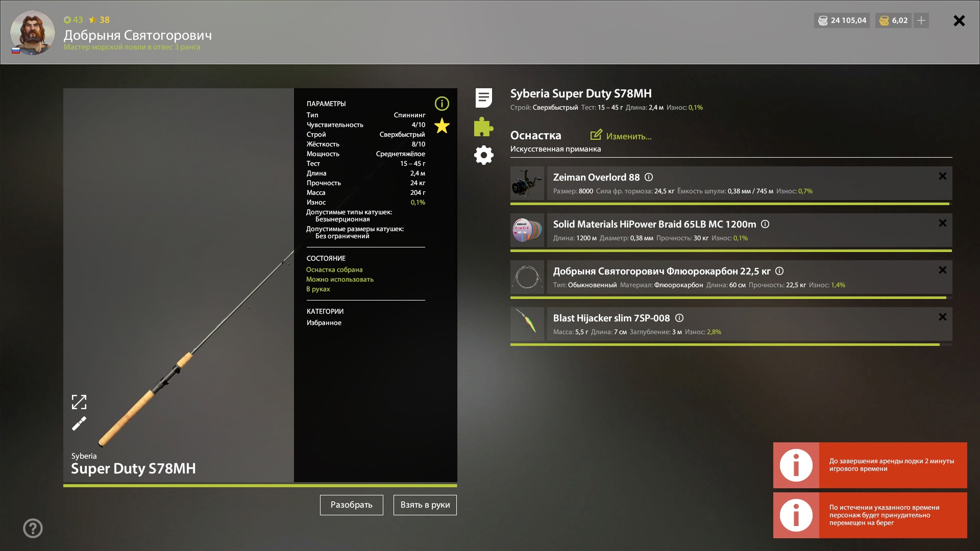980x551 pixels.
Task: Click the Zeiman Overlord 88 title
Action: click(x=596, y=177)
